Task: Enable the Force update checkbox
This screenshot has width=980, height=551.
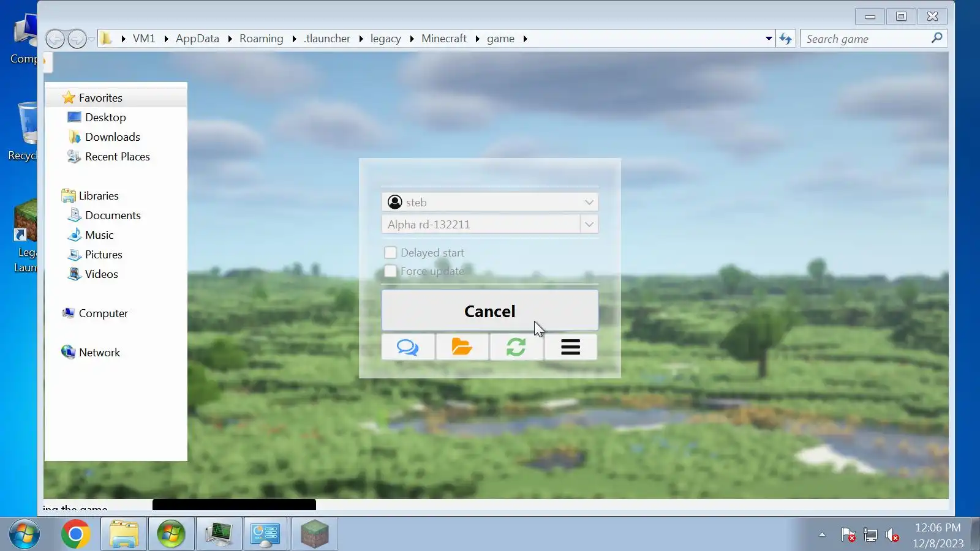Action: pos(390,271)
